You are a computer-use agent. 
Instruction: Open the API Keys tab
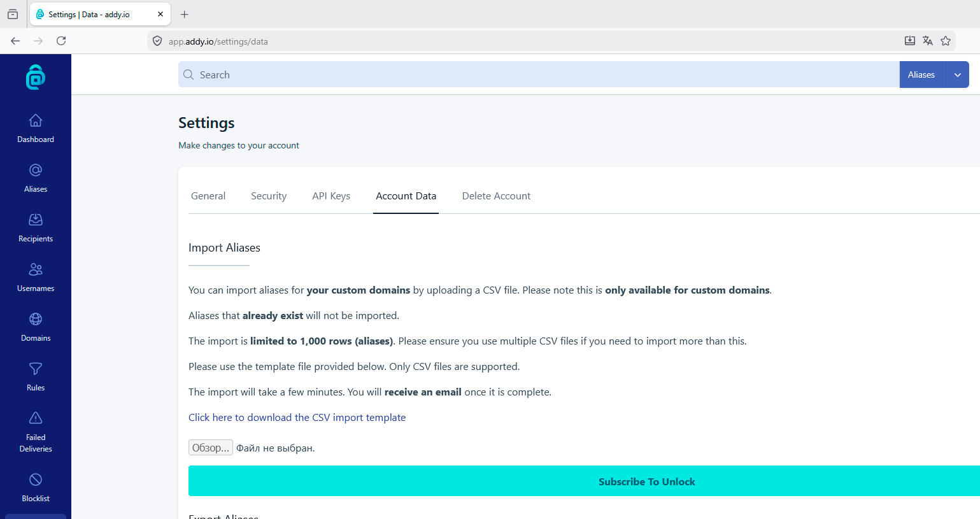pos(331,196)
